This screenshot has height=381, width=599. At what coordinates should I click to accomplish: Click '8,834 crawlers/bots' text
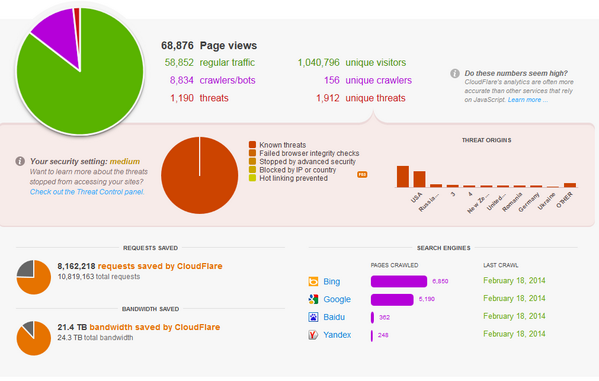212,80
